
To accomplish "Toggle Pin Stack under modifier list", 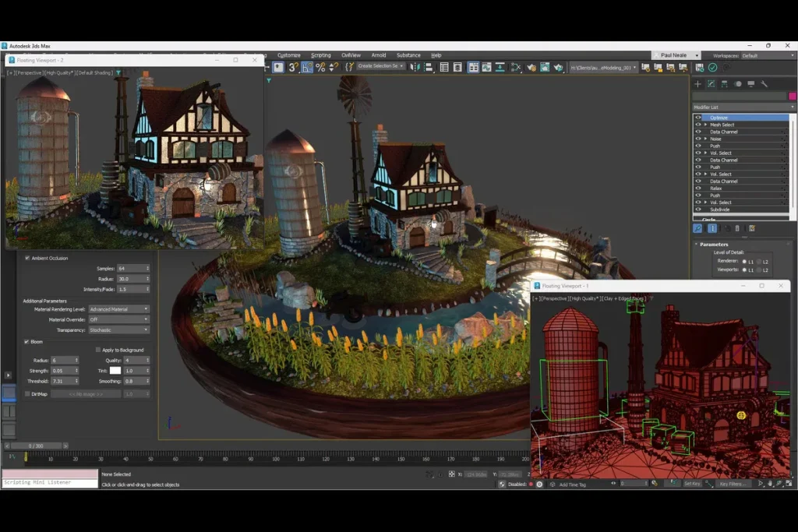I will 697,228.
